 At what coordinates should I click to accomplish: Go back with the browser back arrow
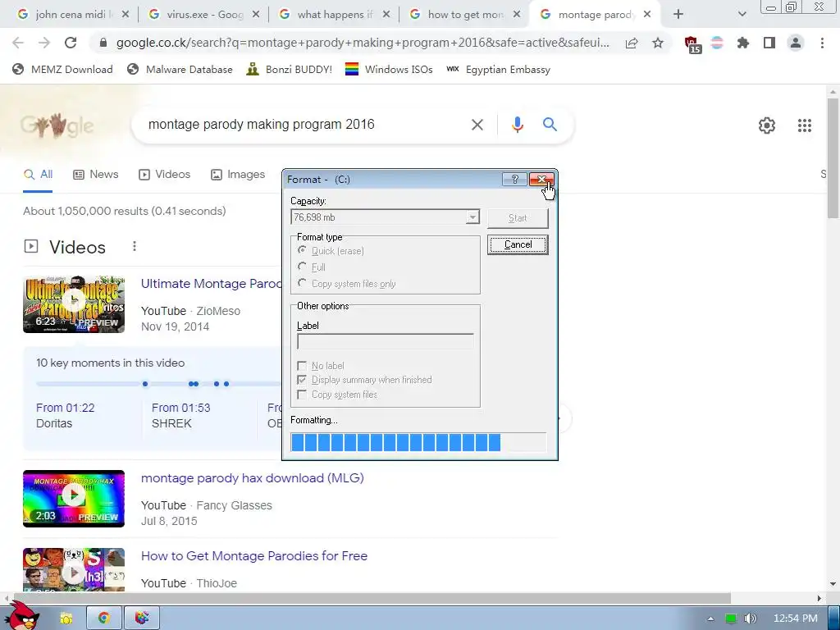(18, 43)
